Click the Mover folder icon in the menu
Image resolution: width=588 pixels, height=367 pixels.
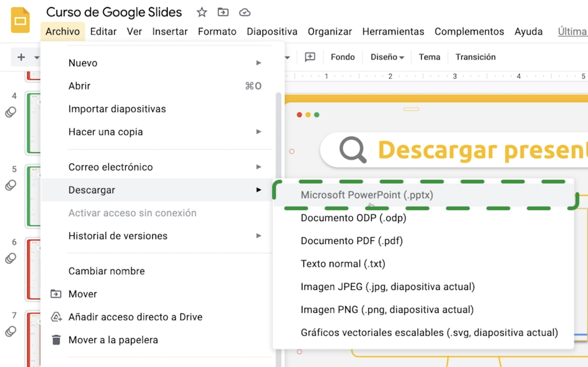click(56, 294)
